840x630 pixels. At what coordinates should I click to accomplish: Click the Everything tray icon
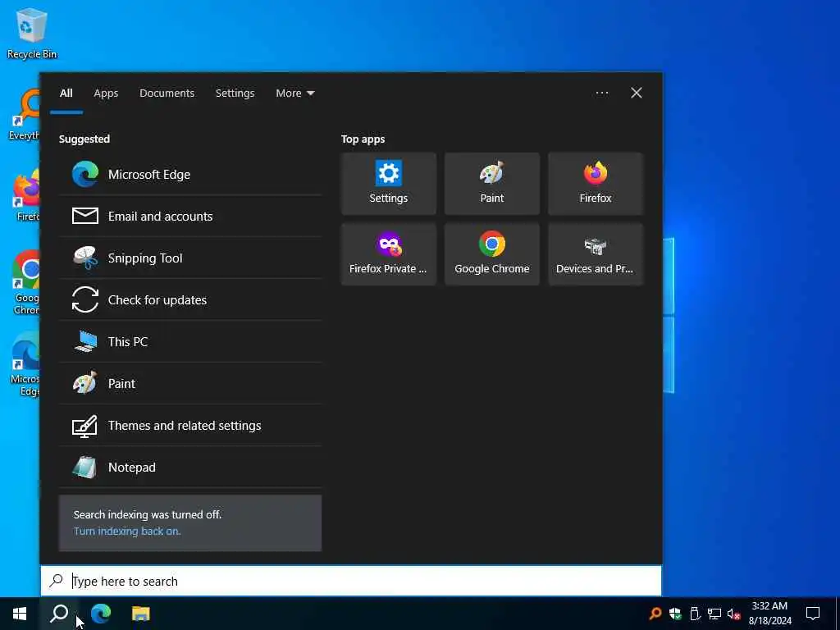point(655,614)
